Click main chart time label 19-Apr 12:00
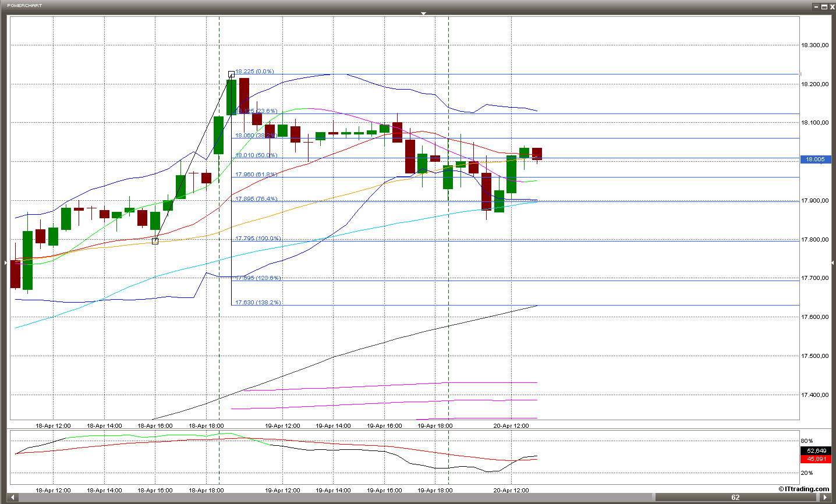The width and height of the screenshot is (836, 504). pos(282,425)
